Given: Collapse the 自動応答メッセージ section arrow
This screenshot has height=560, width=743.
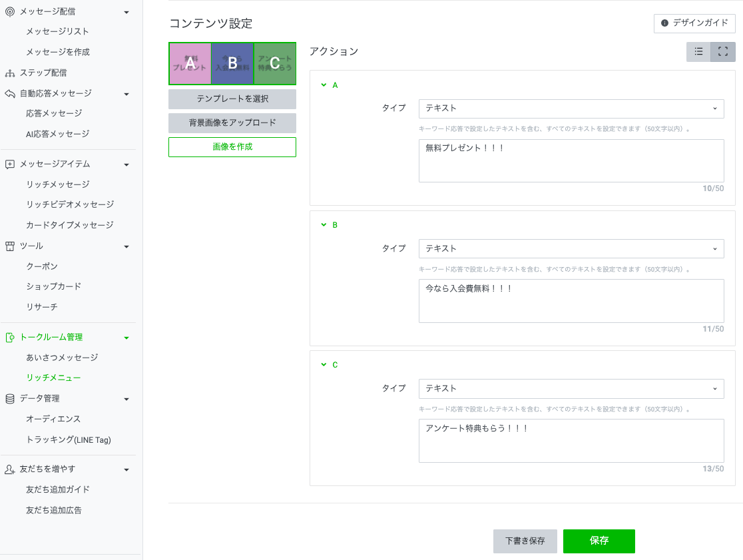Looking at the screenshot, I should point(126,95).
